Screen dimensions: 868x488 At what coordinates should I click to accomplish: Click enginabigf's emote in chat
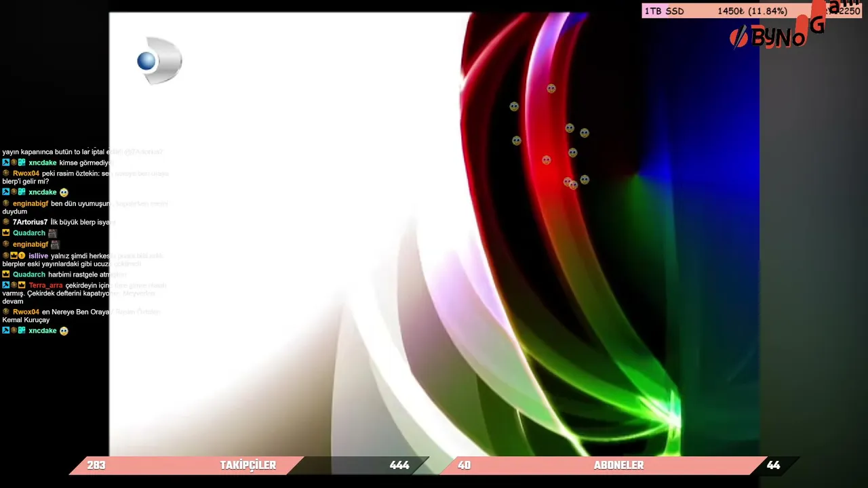pos(55,245)
